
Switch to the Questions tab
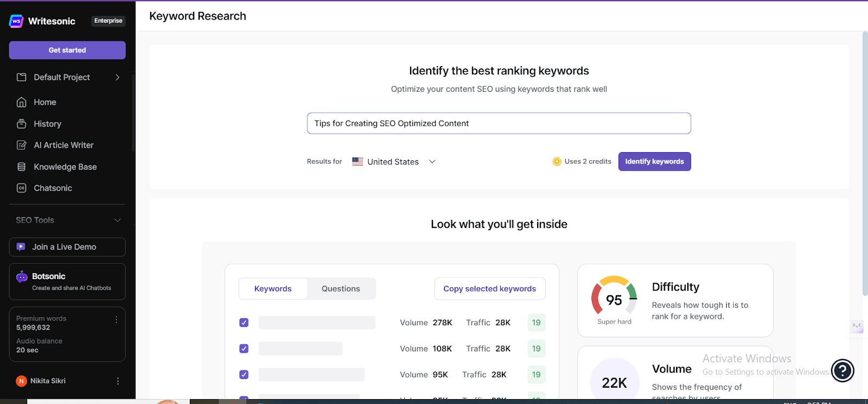[x=341, y=289]
